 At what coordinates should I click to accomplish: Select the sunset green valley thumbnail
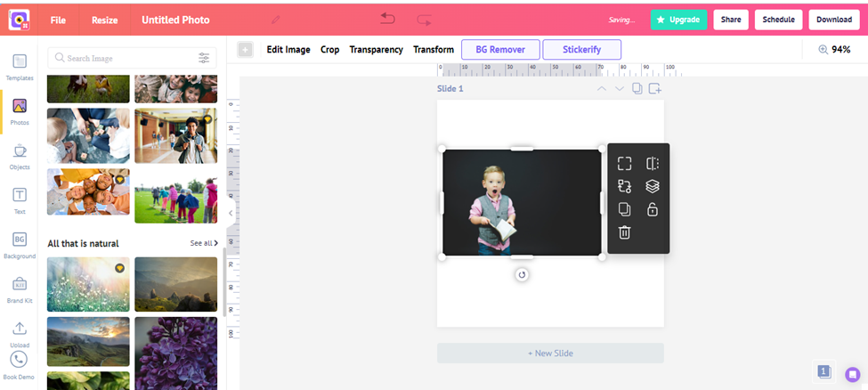tap(88, 341)
